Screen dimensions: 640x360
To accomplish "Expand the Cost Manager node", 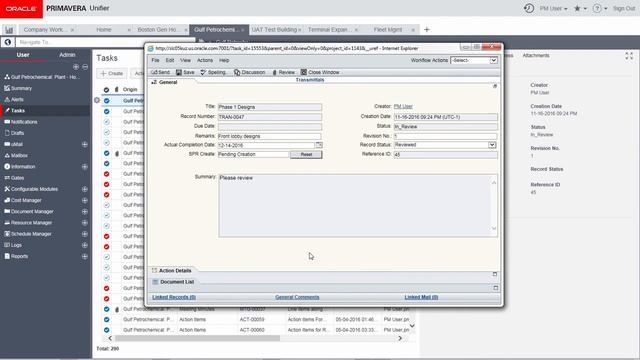I will coord(84,200).
